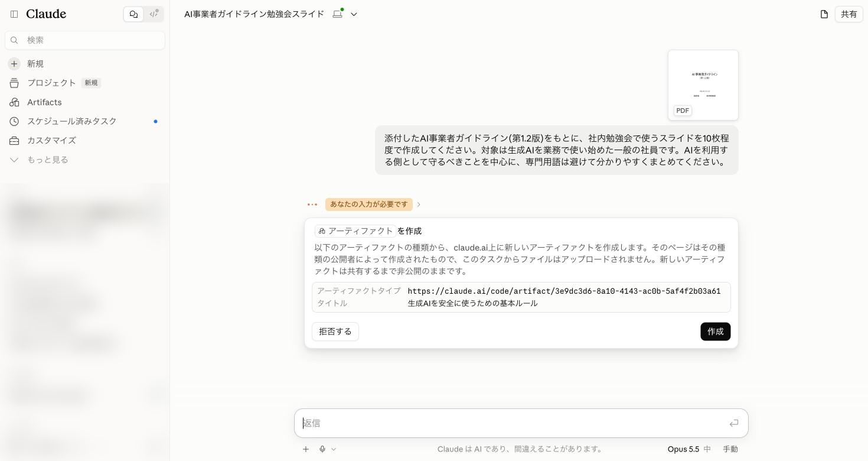Viewport: 868px width, 461px height.
Task: Click the PDF badge on attachment
Action: point(683,111)
